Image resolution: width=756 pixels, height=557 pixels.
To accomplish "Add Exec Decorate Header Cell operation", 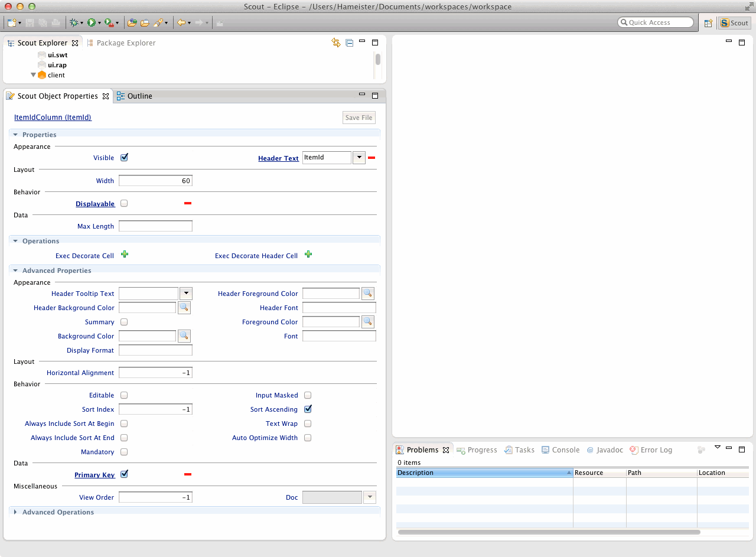I will click(308, 255).
